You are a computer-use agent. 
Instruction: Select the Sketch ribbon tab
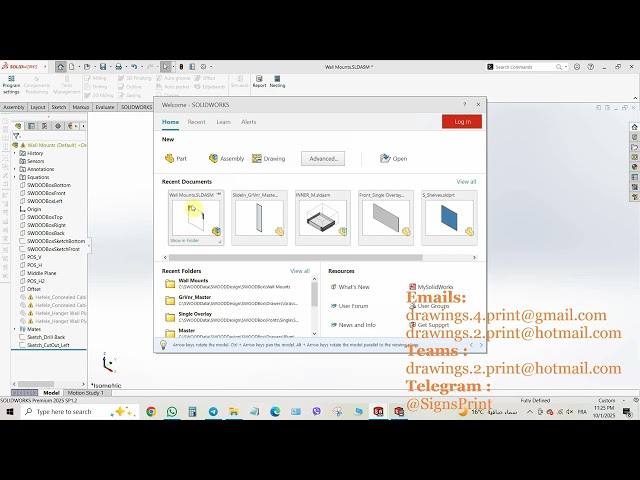58,107
